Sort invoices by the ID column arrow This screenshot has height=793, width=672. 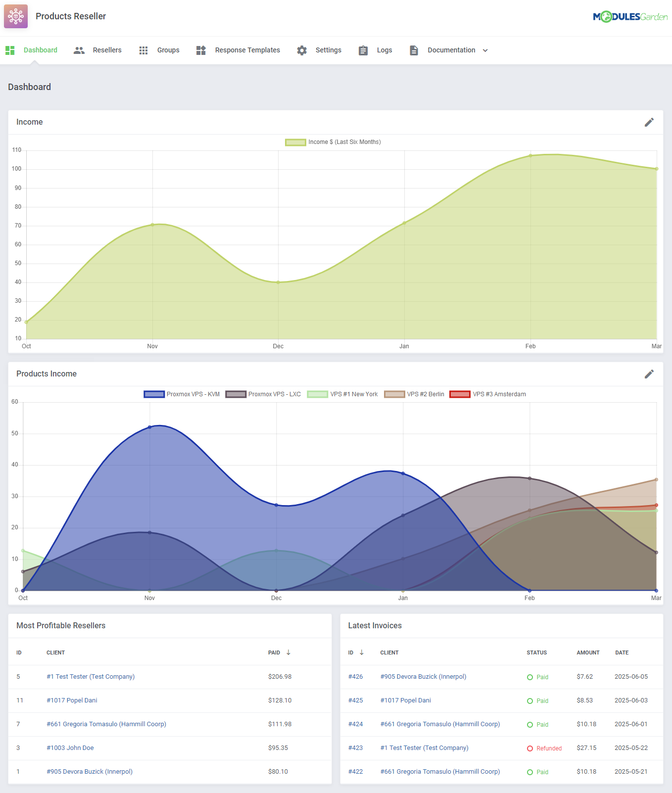pyautogui.click(x=362, y=653)
